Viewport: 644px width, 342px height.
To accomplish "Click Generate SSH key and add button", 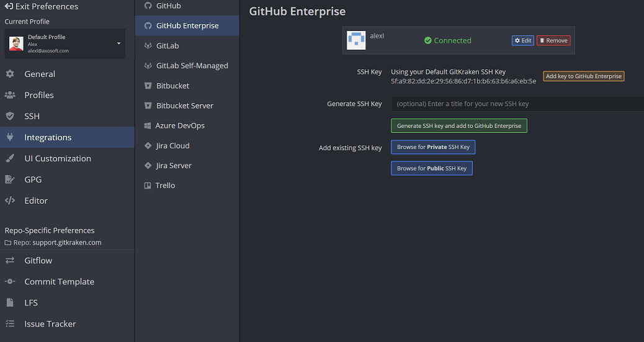I will [x=458, y=126].
